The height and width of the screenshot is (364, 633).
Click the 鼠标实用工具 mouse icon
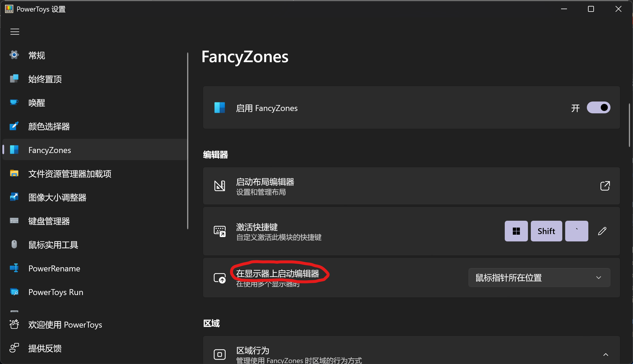coord(14,244)
